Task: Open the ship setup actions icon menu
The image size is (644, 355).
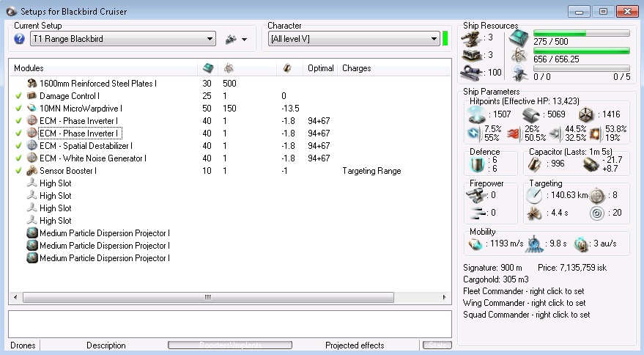Action: click(232, 39)
